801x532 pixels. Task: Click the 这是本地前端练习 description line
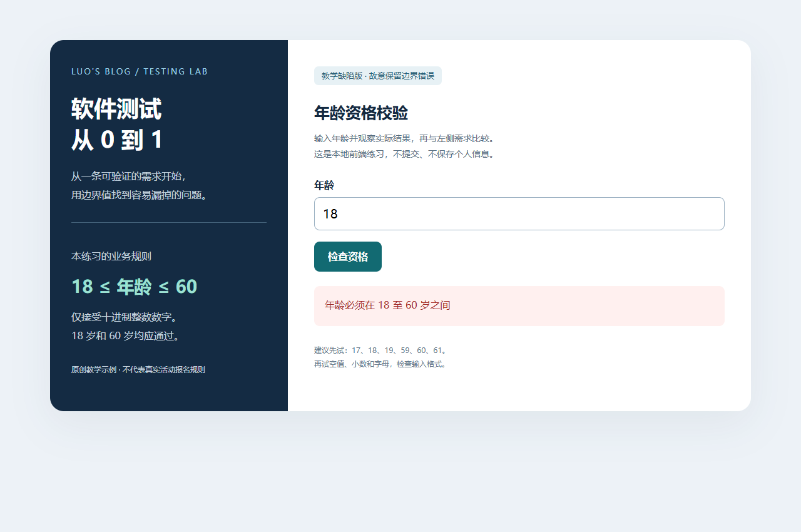[404, 154]
